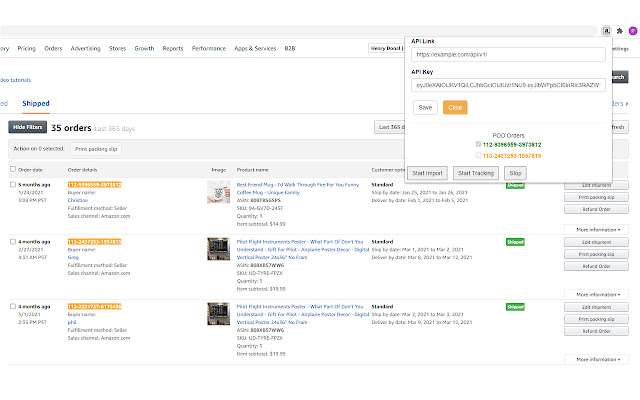The height and width of the screenshot is (400, 640).
Task: Click the Stop button
Action: click(515, 173)
